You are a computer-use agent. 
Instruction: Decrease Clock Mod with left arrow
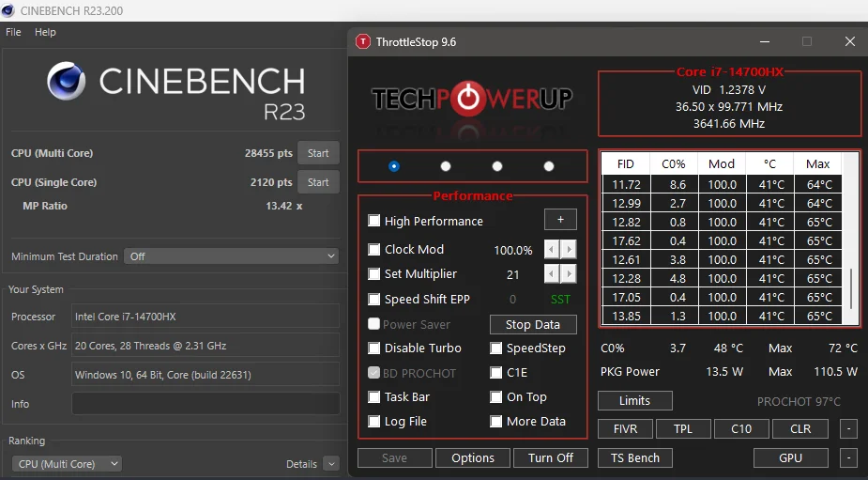point(552,250)
